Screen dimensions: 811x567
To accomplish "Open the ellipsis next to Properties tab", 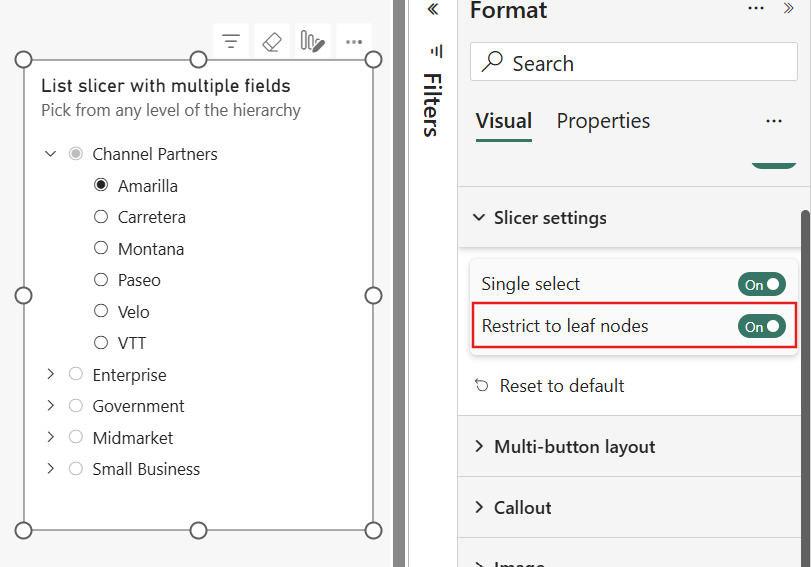I will pyautogui.click(x=774, y=121).
